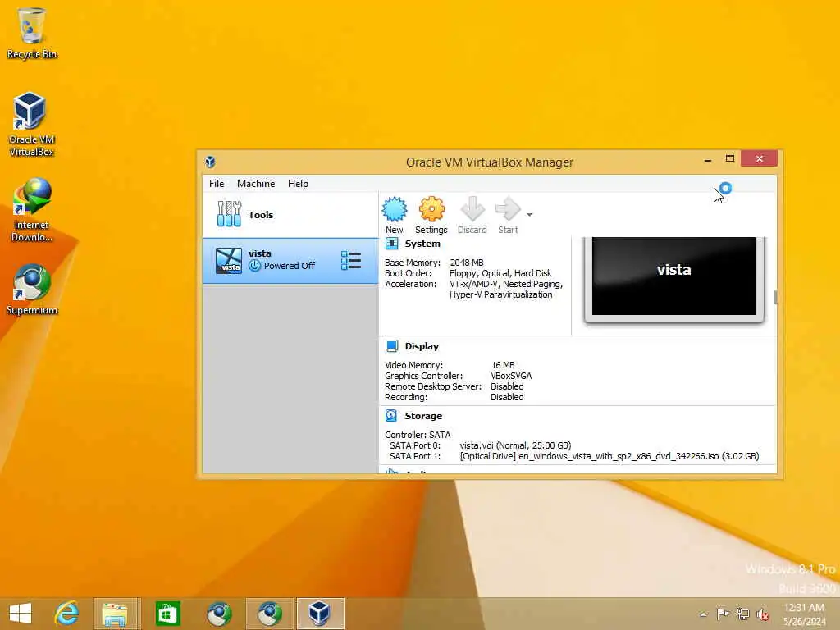Viewport: 840px width, 630px height.
Task: Maximize the VirtualBox Manager window
Action: [729, 159]
